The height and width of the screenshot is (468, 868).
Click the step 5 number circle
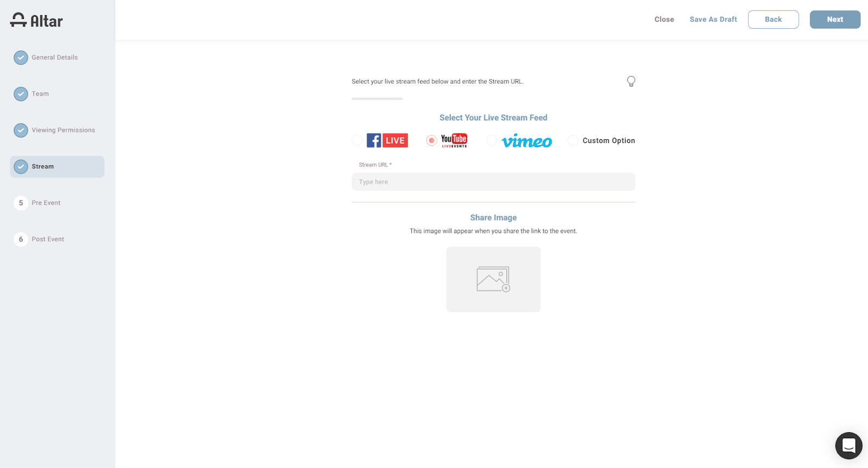point(21,203)
